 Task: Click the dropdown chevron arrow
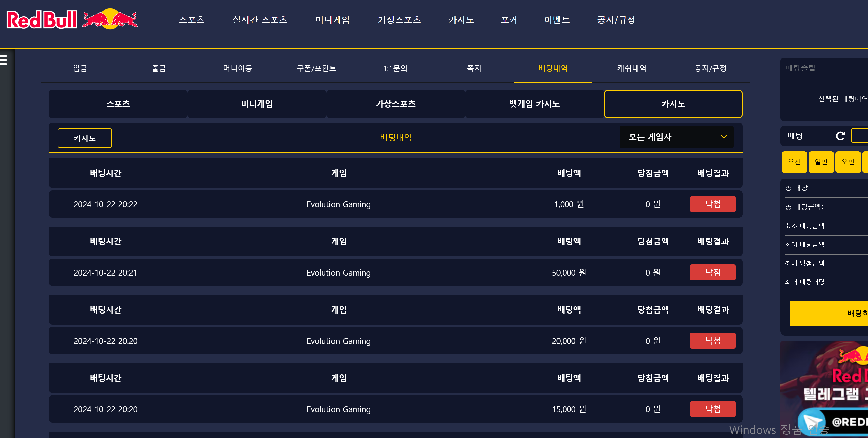[724, 137]
